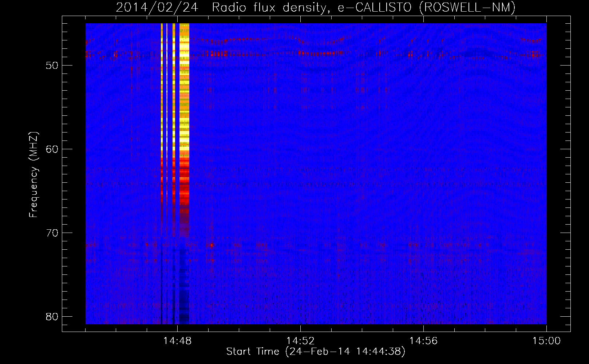Click the frequency tick label '70'
Viewport: 589px width, 364px height.
(x=52, y=233)
